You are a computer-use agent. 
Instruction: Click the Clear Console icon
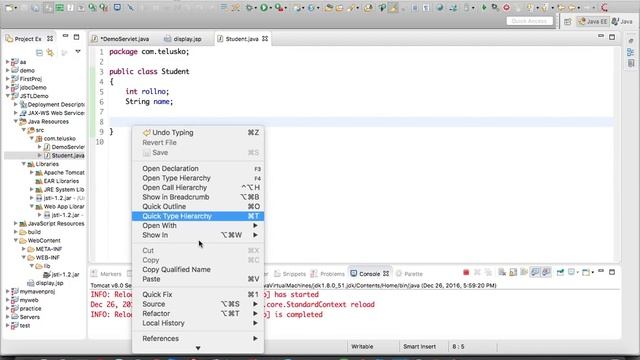click(x=502, y=272)
